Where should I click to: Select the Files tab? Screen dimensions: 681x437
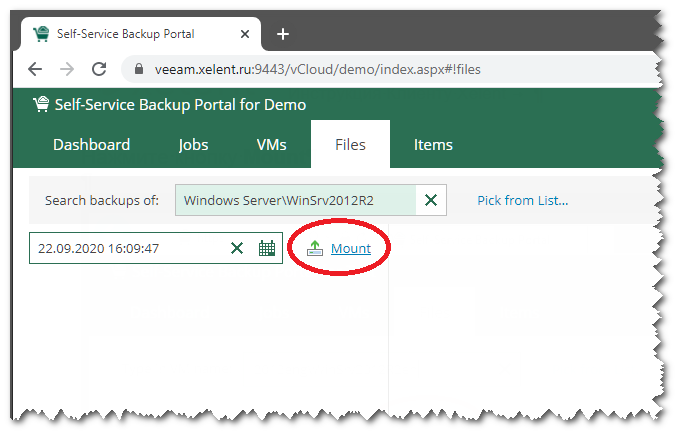tap(350, 145)
